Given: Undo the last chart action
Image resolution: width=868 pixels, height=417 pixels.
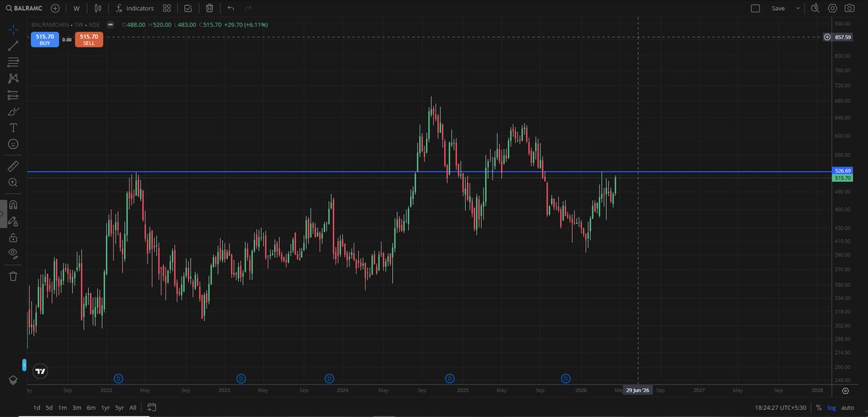Looking at the screenshot, I should tap(230, 8).
